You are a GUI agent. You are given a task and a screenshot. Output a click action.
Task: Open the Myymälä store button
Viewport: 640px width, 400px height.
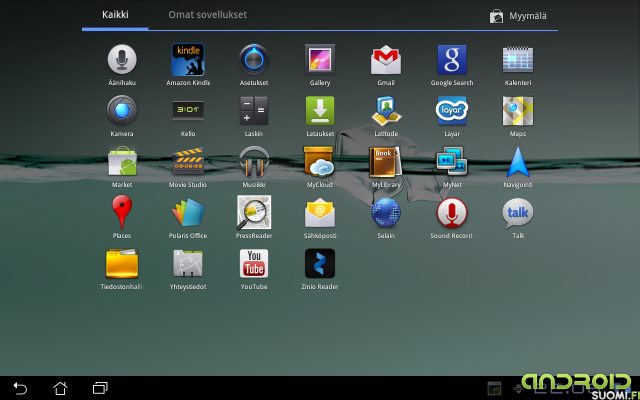tap(518, 16)
